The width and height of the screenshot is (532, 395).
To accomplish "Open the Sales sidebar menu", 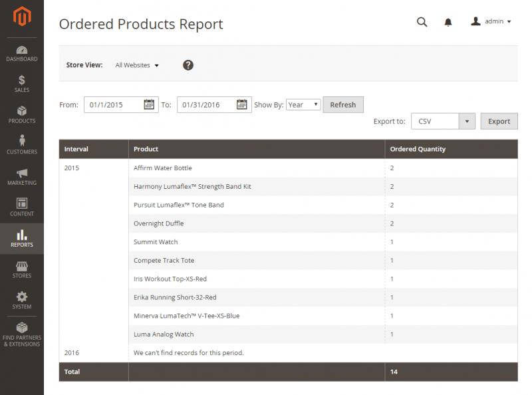I will (22, 84).
